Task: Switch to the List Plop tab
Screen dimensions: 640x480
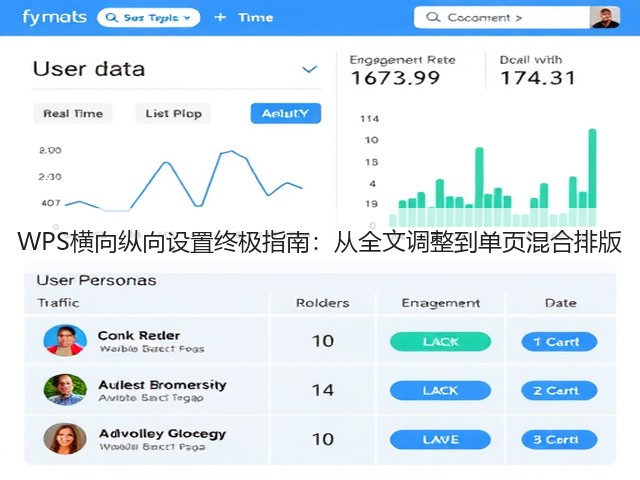Action: click(x=173, y=113)
